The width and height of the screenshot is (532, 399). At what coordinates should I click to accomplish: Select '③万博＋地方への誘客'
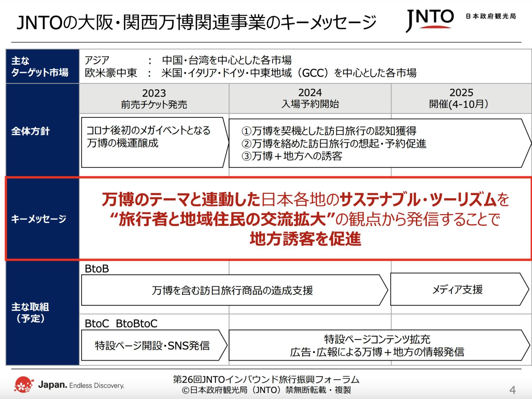pos(292,156)
